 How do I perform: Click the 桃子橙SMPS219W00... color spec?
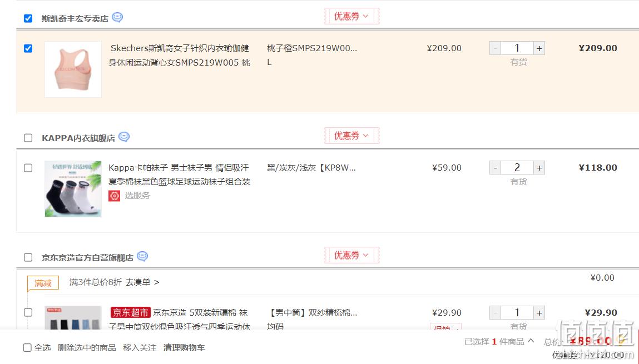(x=312, y=48)
